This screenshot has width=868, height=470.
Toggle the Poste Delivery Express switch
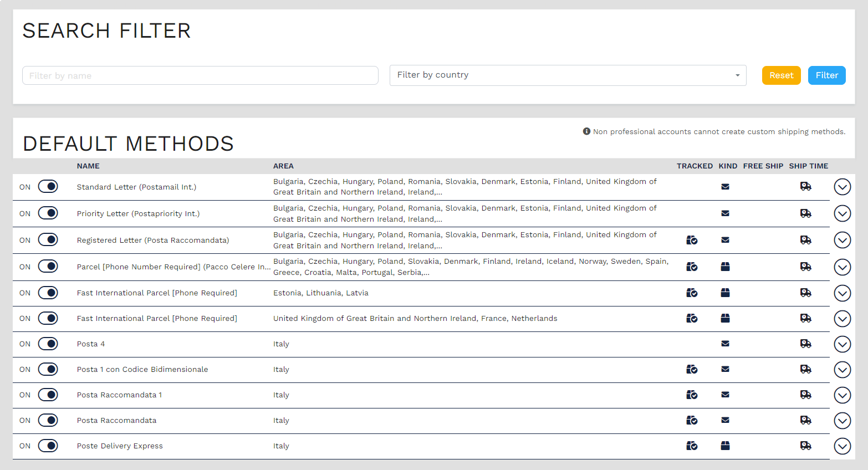(48, 445)
